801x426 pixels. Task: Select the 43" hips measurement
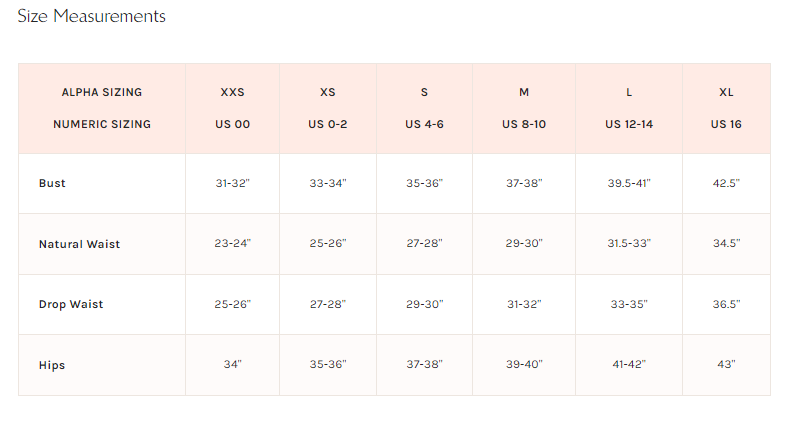726,364
